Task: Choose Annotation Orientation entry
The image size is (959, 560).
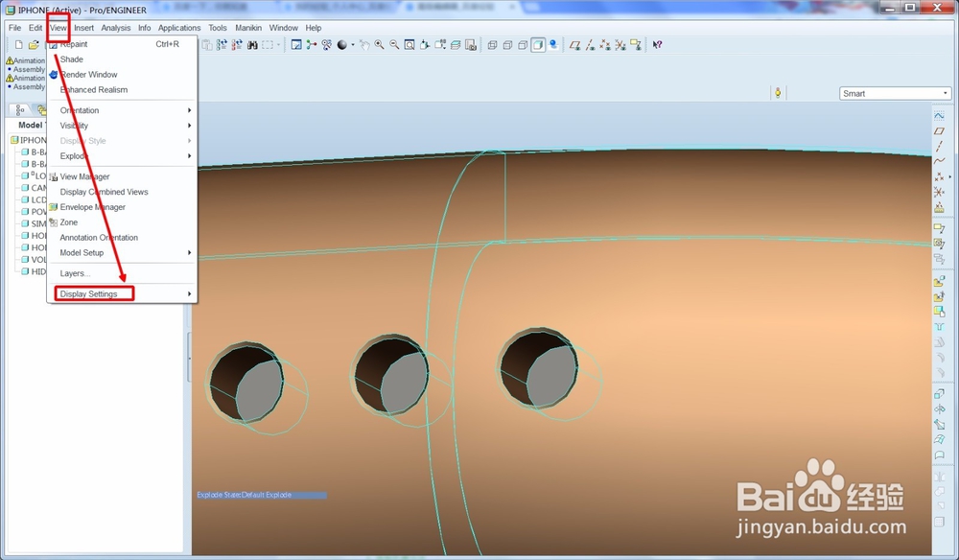Action: (x=123, y=237)
